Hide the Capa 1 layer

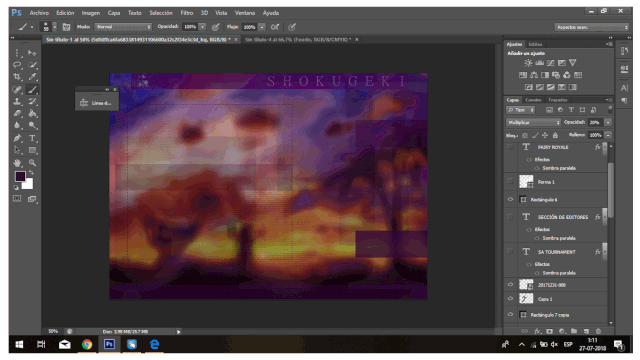click(510, 299)
